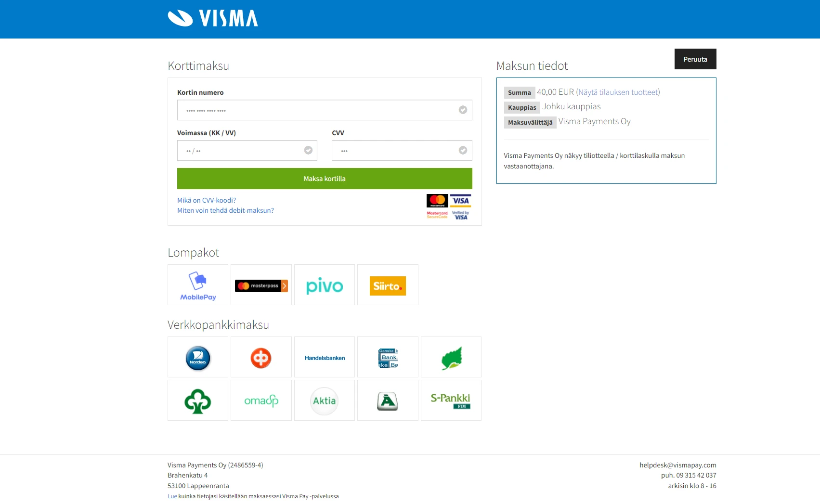Choose Aktia bank payment

325,401
